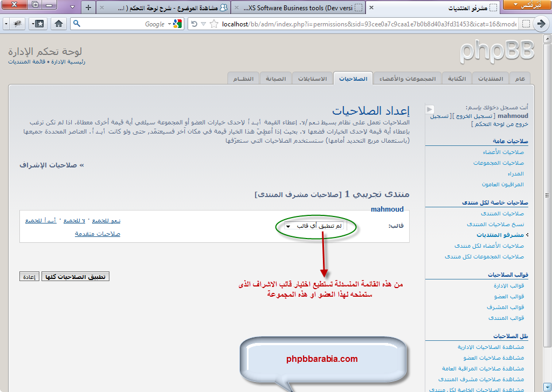Click the vertical scrollbar thumb
Screen dimensions: 552x392
click(547, 195)
